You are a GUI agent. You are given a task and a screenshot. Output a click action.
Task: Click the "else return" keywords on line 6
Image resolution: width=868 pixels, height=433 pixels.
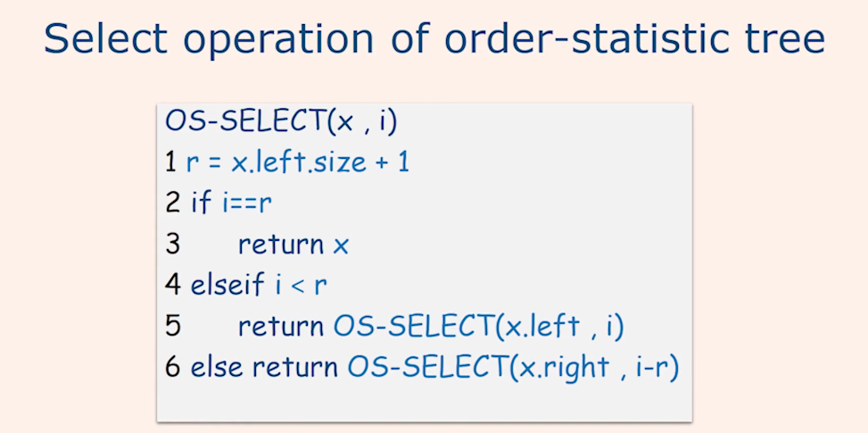coord(265,367)
